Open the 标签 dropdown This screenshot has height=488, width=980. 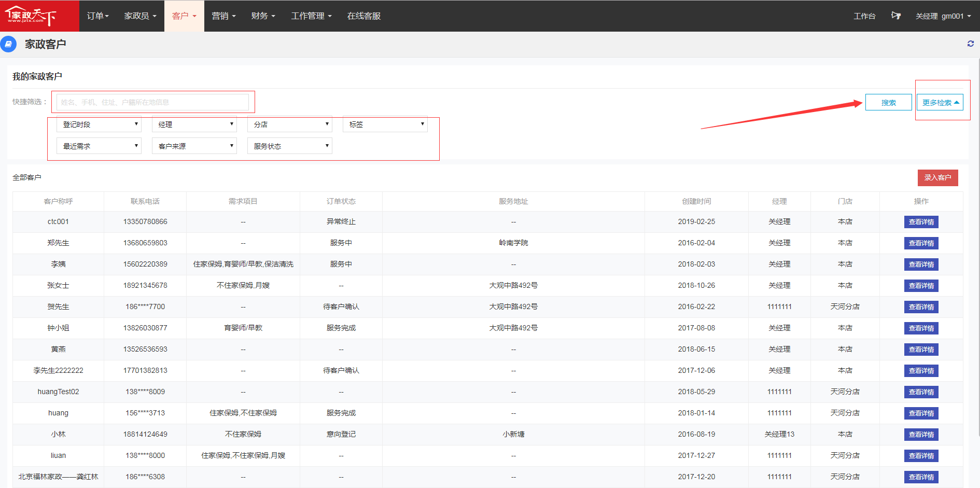[385, 124]
